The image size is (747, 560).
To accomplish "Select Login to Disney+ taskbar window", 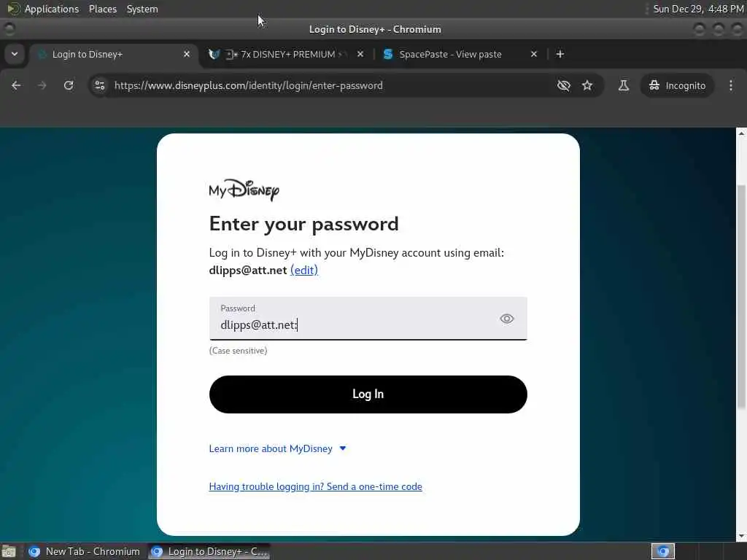I will 208,551.
